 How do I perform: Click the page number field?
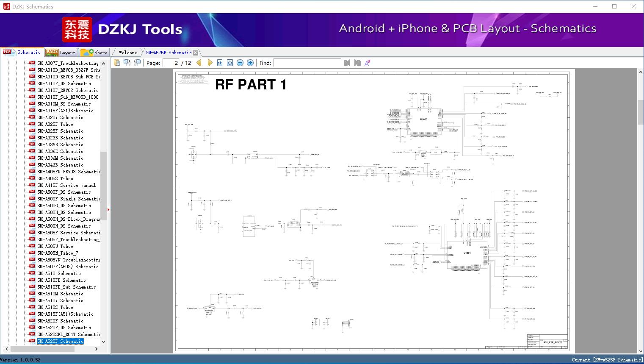(171, 63)
